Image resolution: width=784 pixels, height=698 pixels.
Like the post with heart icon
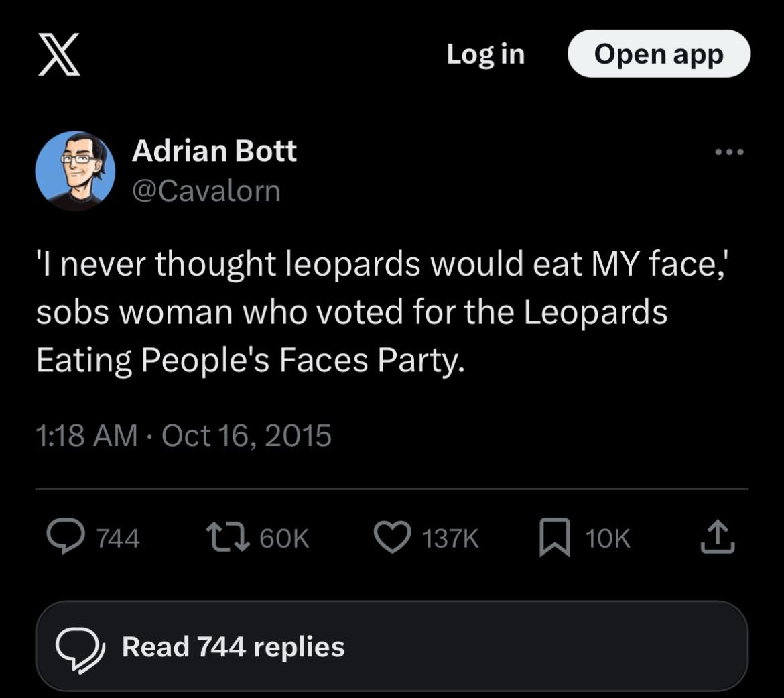click(x=391, y=538)
